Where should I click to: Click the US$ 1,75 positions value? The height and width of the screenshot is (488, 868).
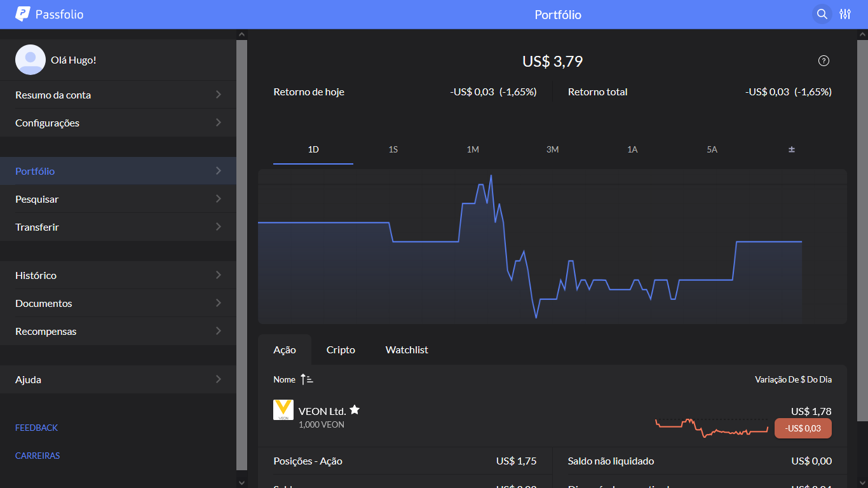coord(516,461)
